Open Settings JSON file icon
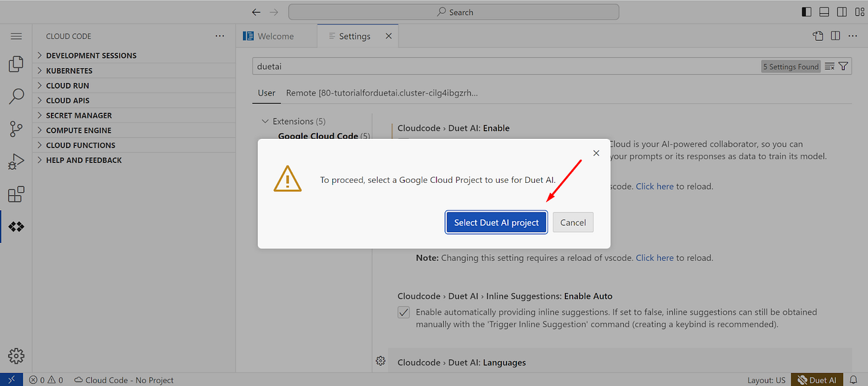The image size is (868, 386). point(818,36)
